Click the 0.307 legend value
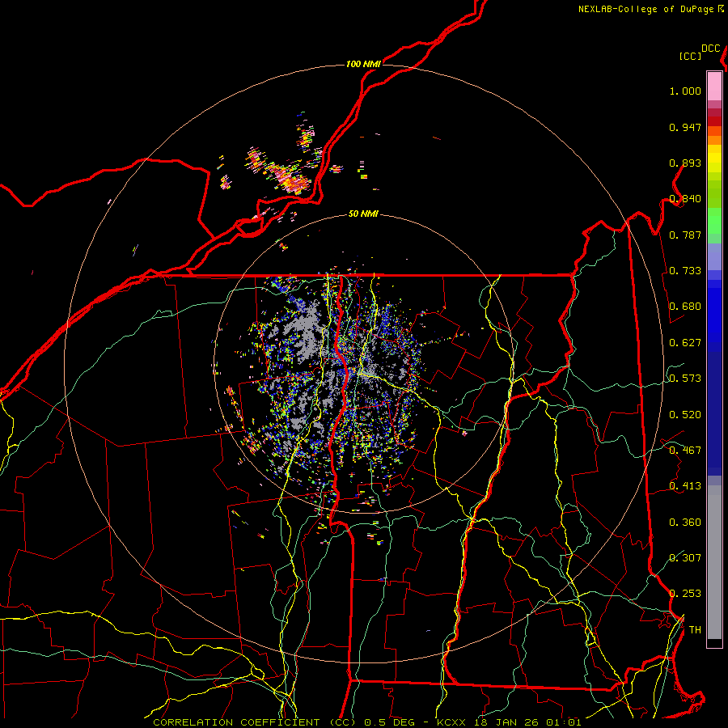Viewport: 728px width, 728px height. pyautogui.click(x=685, y=557)
